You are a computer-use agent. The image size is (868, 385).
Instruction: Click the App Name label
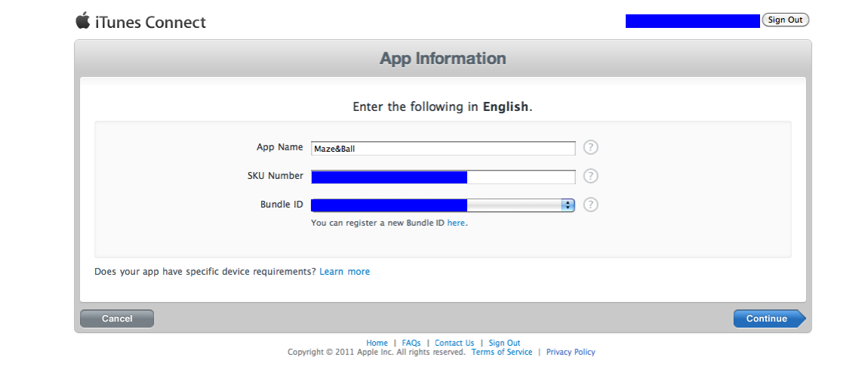coord(279,147)
